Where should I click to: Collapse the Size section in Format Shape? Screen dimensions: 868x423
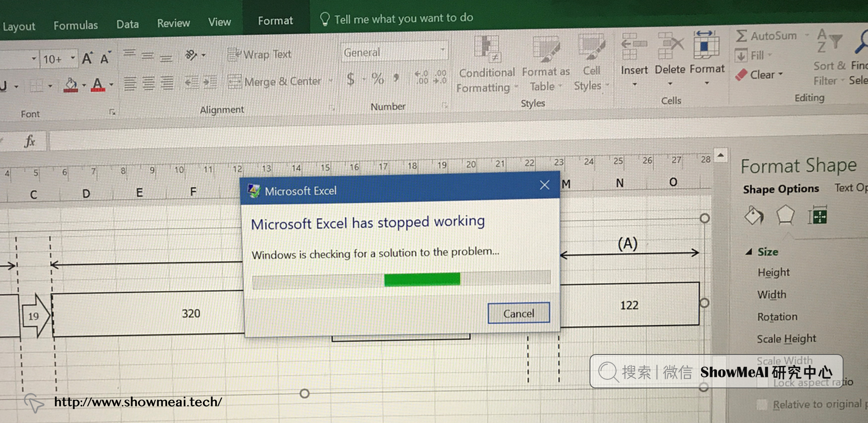(749, 252)
